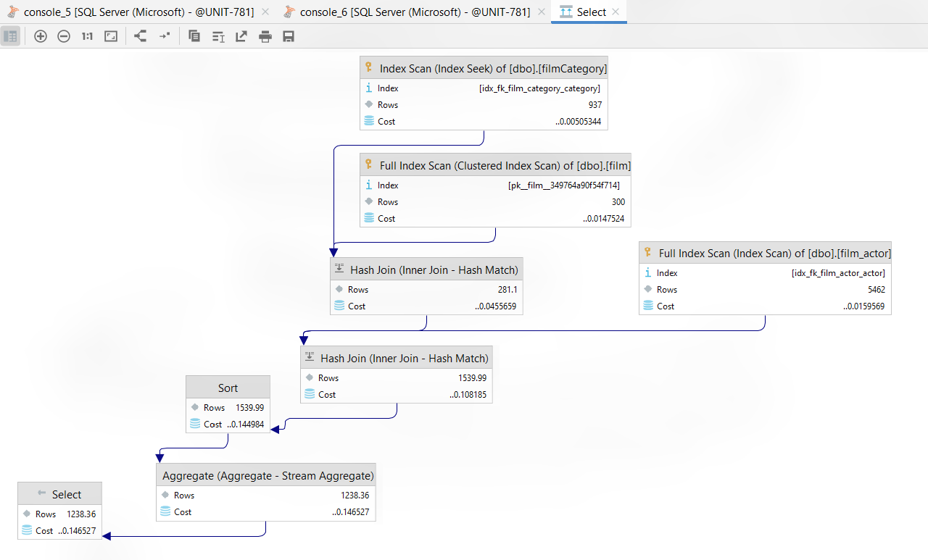
Task: Click the cost value ..0.0159569
Action: tap(864, 306)
